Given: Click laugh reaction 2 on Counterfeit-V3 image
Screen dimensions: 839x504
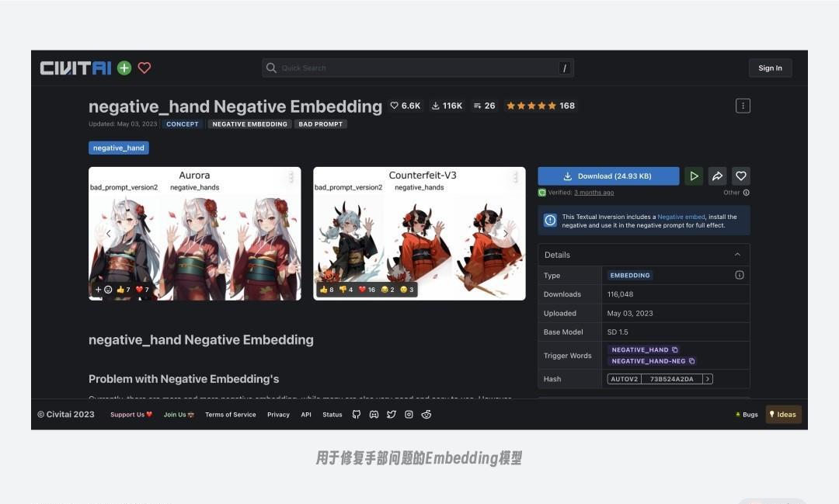Looking at the screenshot, I should [388, 290].
